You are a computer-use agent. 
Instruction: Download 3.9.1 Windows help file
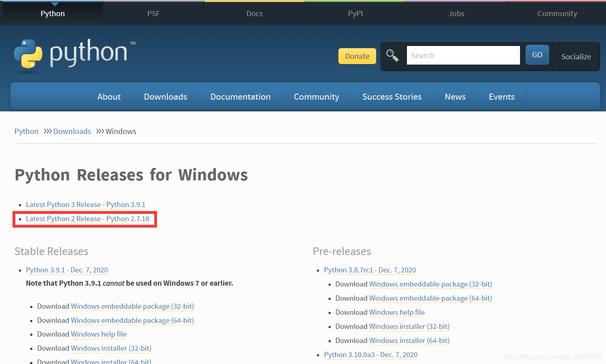pos(99,334)
